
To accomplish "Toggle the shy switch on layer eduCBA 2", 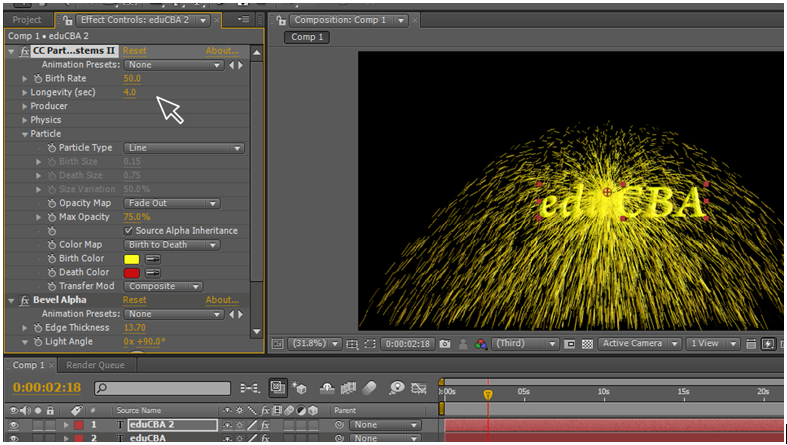I will point(227,425).
